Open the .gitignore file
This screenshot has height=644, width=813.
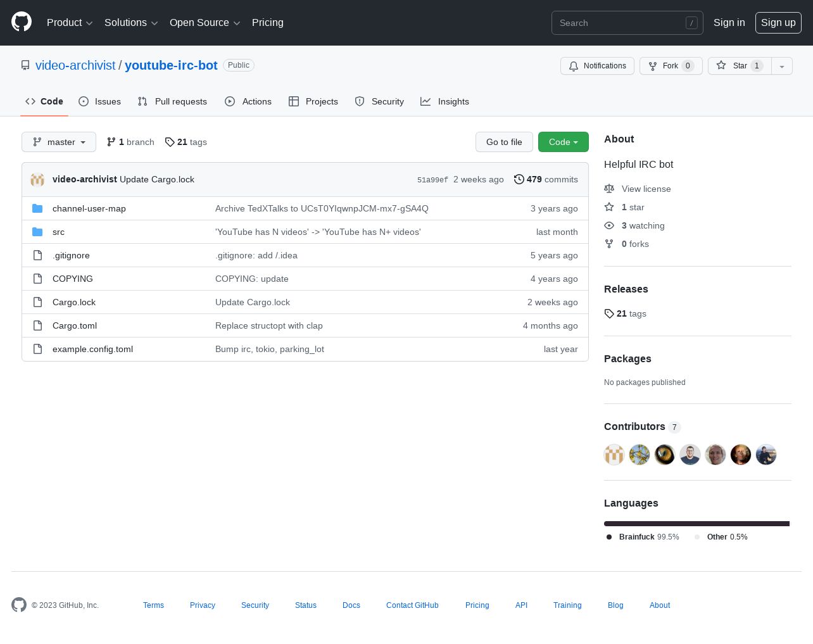71,255
